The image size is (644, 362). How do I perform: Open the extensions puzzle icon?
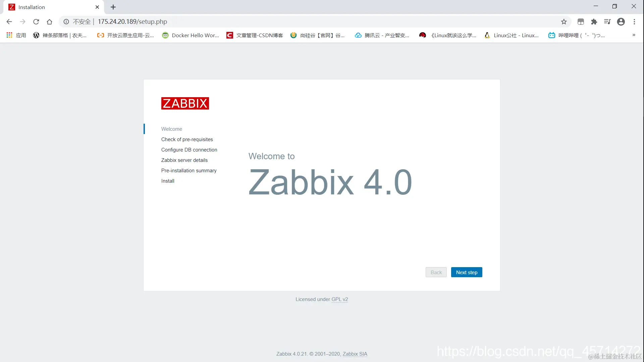[x=594, y=22]
